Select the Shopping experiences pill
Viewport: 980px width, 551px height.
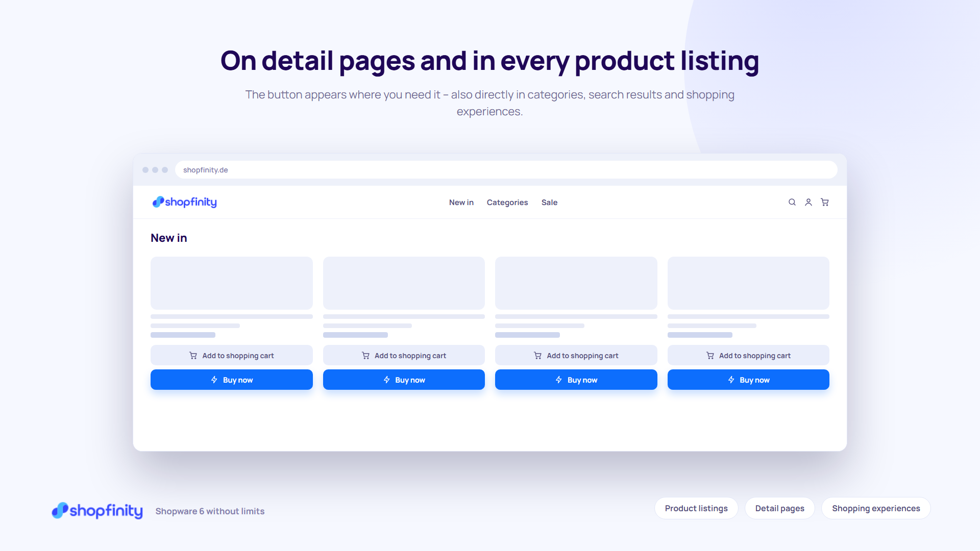(876, 508)
